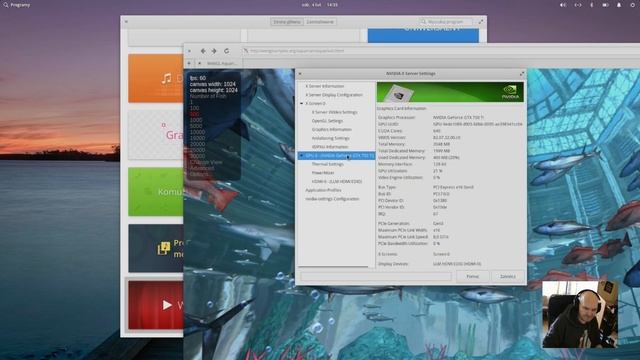Select X Server Information in NVIDIA tree
This screenshot has width=640, height=360.
pos(324,86)
